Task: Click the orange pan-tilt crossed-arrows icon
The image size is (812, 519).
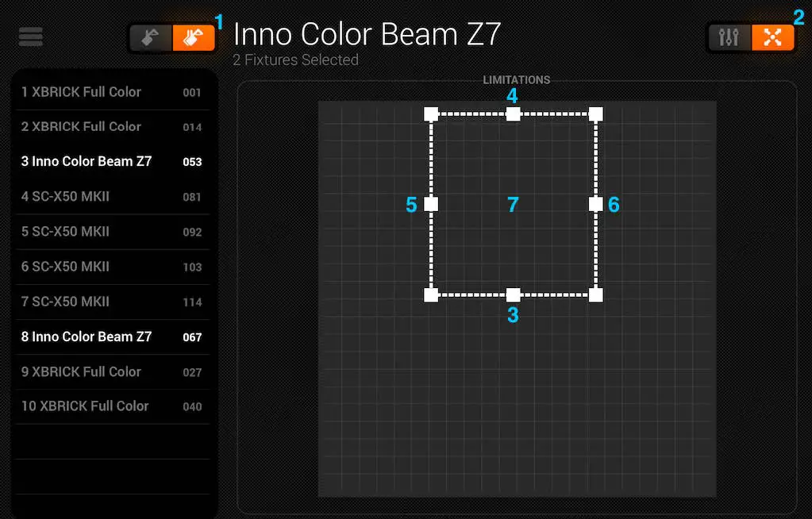Action: [x=773, y=37]
